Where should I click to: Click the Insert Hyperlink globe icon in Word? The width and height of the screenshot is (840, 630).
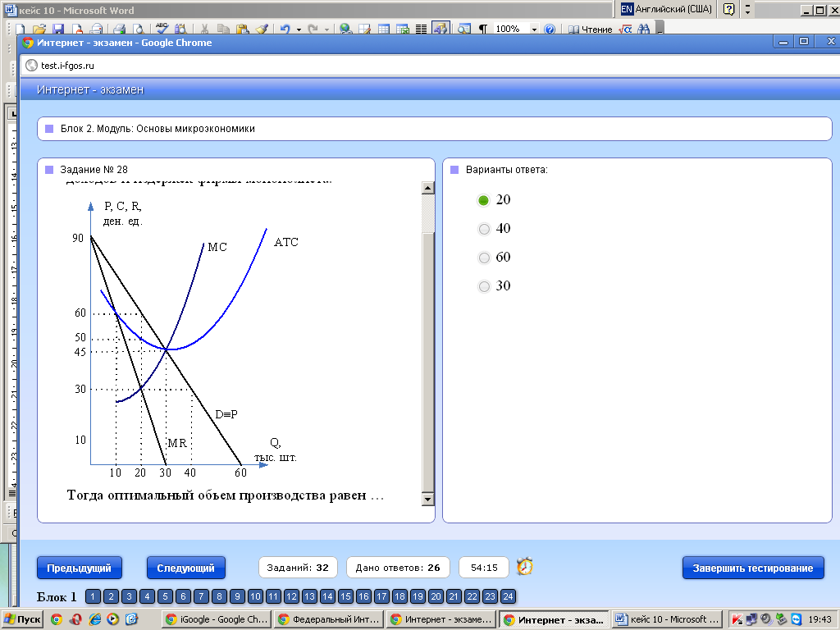point(345,29)
